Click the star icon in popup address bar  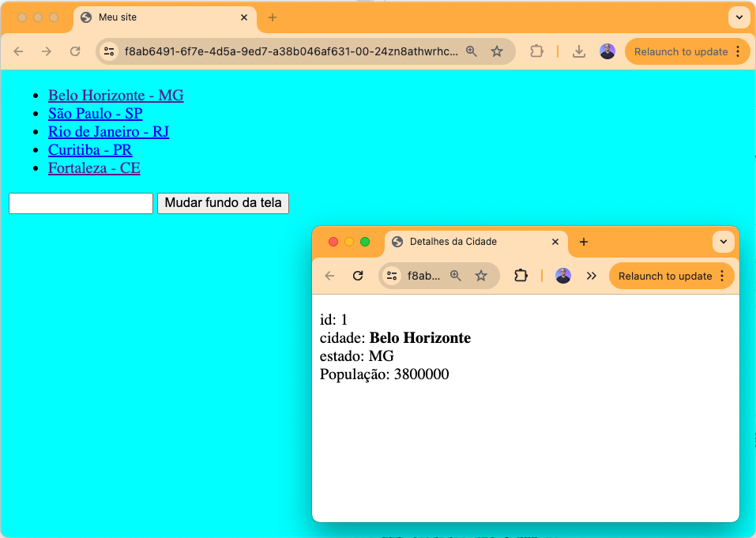pyautogui.click(x=481, y=276)
